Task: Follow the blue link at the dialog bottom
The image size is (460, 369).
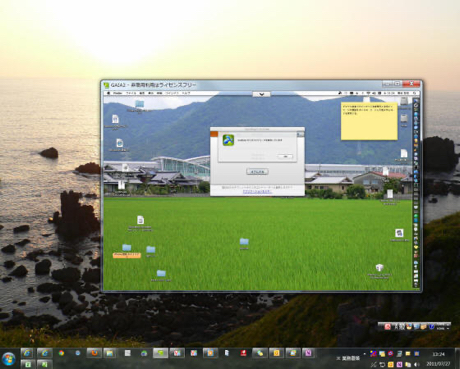Action: point(257,192)
